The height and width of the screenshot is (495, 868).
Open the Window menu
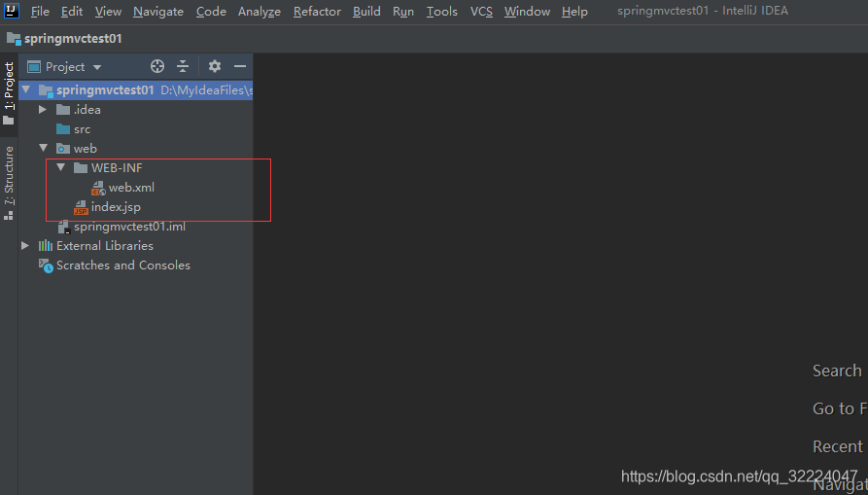pos(527,11)
